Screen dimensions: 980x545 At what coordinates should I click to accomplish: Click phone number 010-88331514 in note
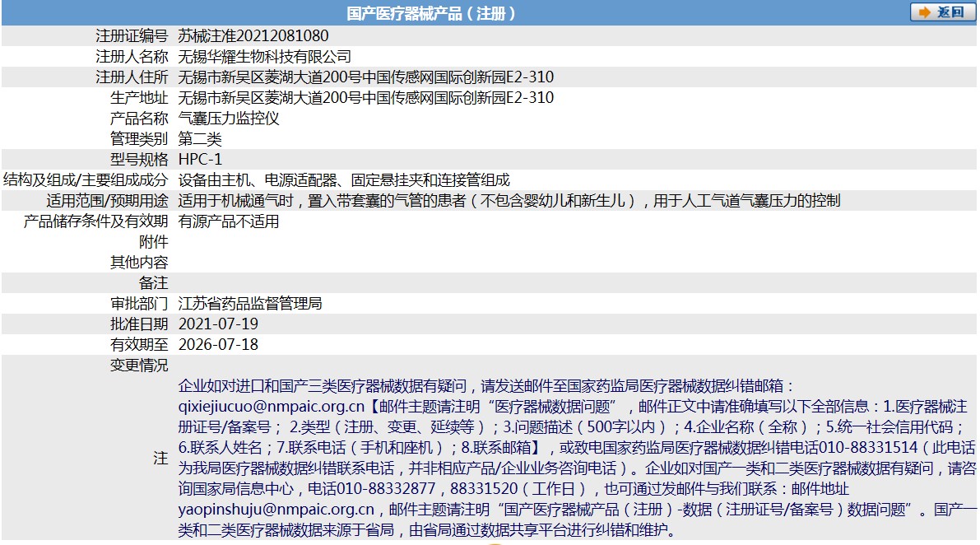[x=868, y=448]
